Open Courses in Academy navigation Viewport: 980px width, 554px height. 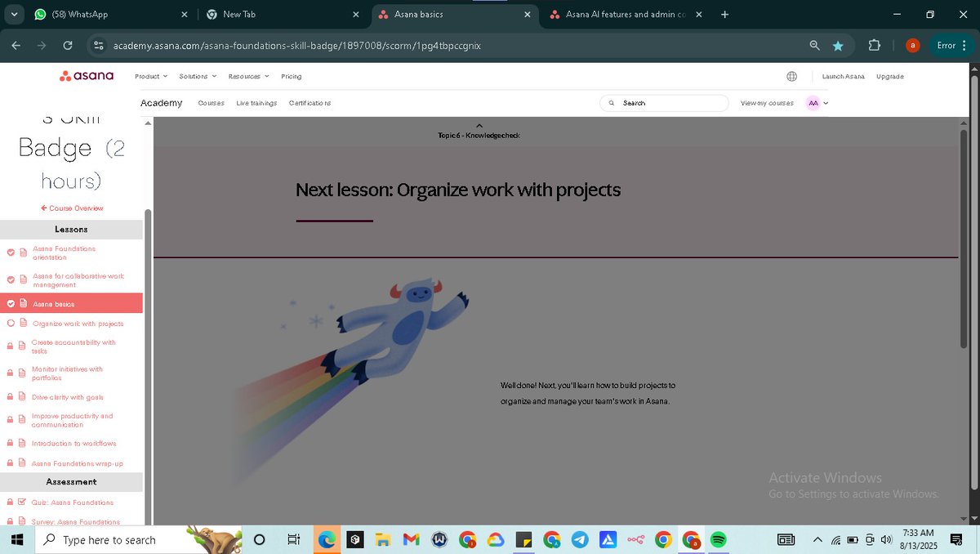click(x=211, y=103)
